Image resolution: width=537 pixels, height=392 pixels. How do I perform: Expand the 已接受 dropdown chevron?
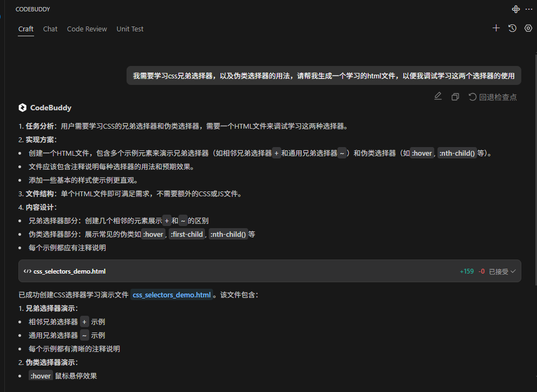point(513,271)
